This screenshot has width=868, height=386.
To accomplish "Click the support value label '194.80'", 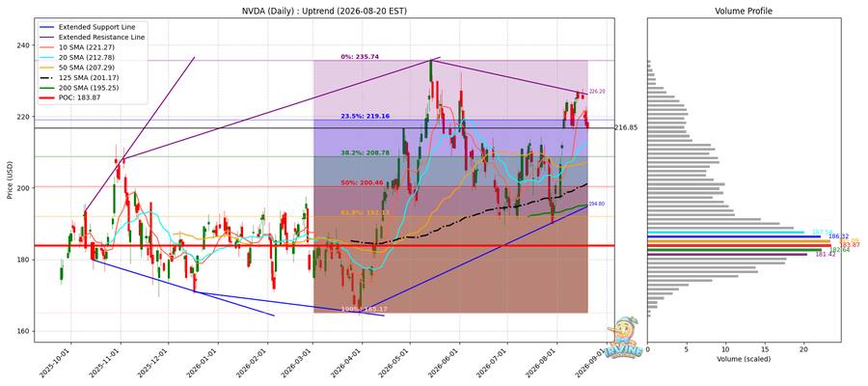I will pyautogui.click(x=597, y=205).
